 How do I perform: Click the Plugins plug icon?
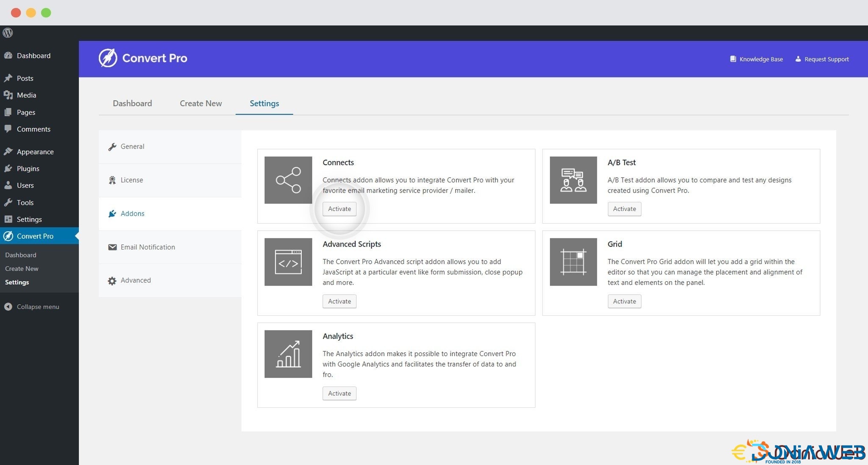pyautogui.click(x=8, y=168)
